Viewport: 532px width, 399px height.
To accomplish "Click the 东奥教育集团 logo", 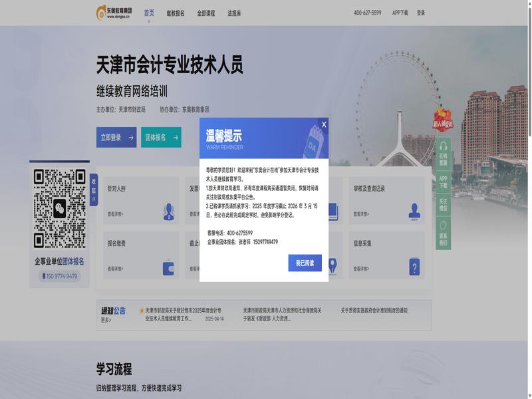I will pyautogui.click(x=114, y=12).
